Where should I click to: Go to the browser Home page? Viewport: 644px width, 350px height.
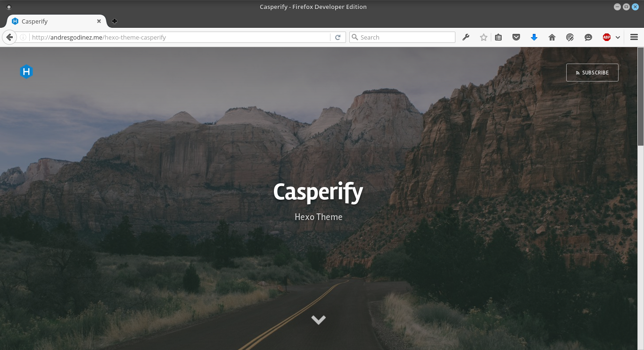(552, 37)
